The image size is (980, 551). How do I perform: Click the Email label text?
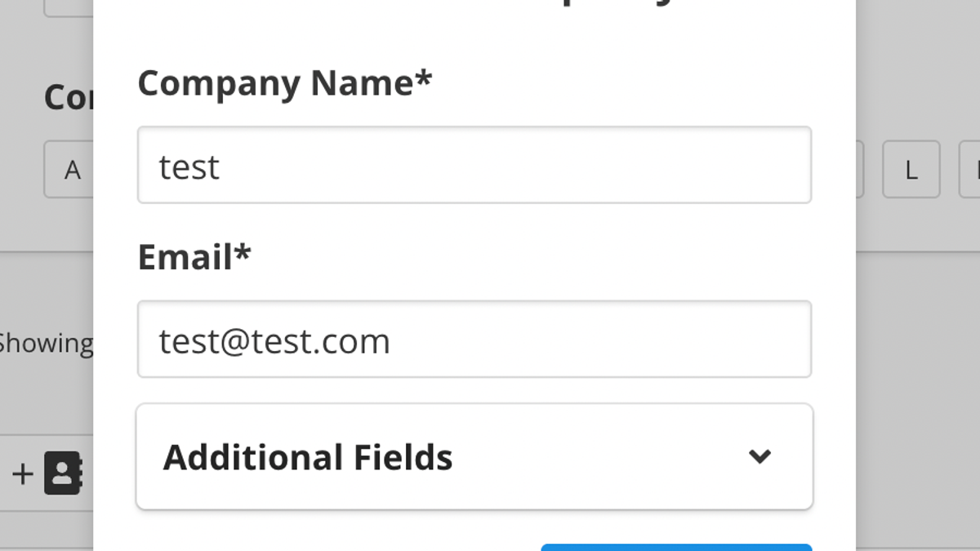pos(194,257)
